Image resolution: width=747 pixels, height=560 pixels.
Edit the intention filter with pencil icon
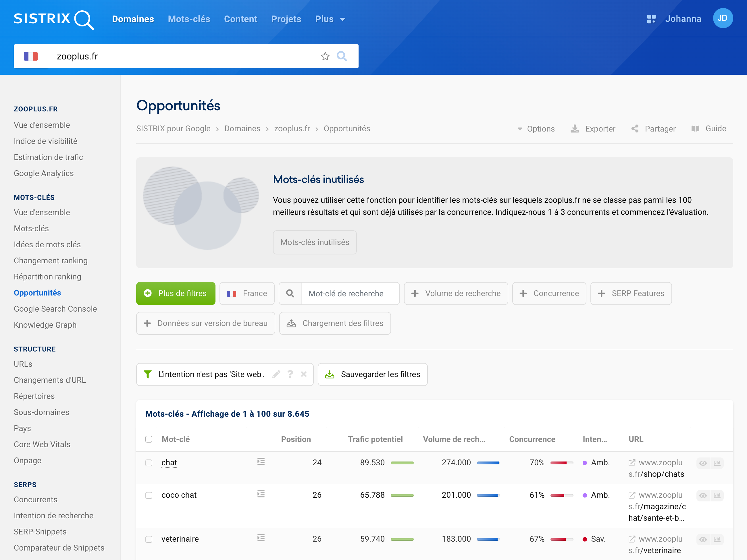[x=276, y=374]
